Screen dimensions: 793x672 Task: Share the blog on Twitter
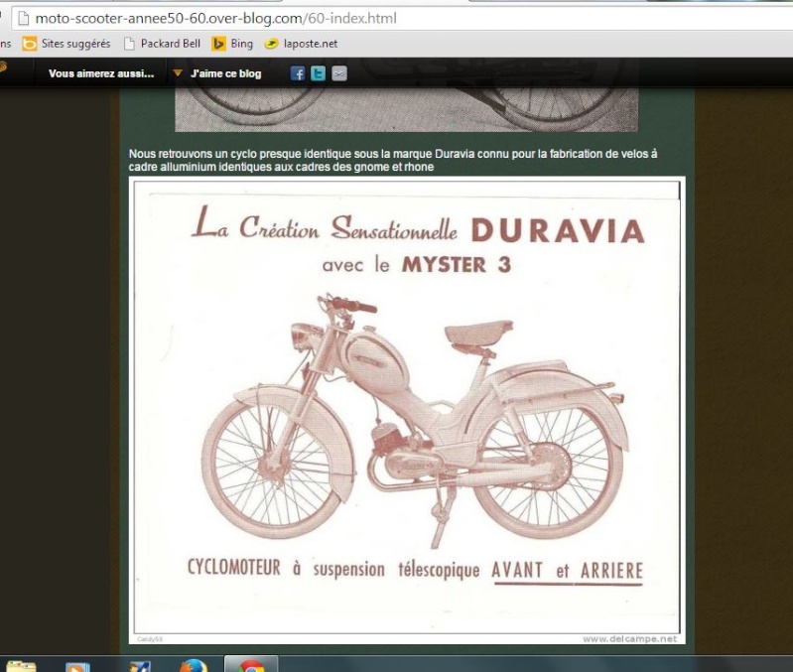click(x=319, y=73)
